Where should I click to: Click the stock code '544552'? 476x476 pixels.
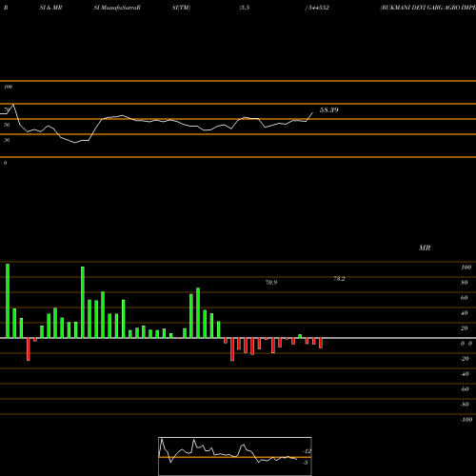(x=318, y=8)
